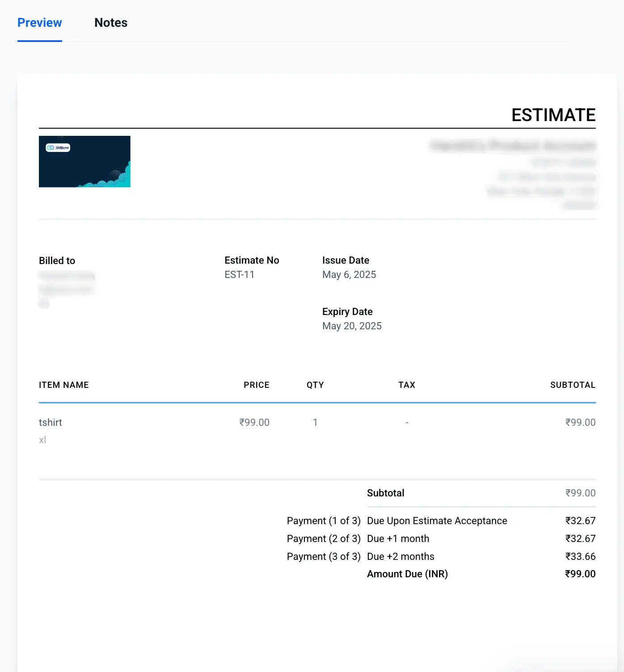Image resolution: width=624 pixels, height=672 pixels.
Task: Click the summary Subtotal amount ₹99.00
Action: tap(580, 493)
